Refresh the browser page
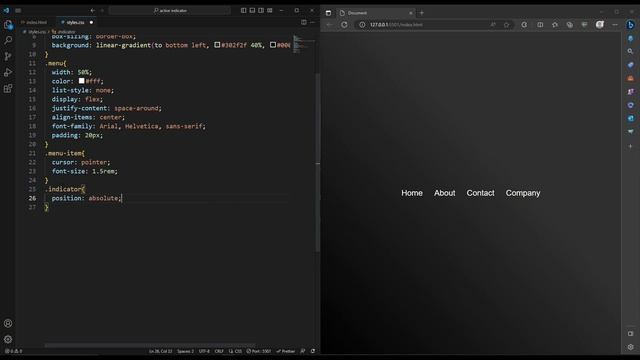The image size is (640, 360). [x=344, y=25]
